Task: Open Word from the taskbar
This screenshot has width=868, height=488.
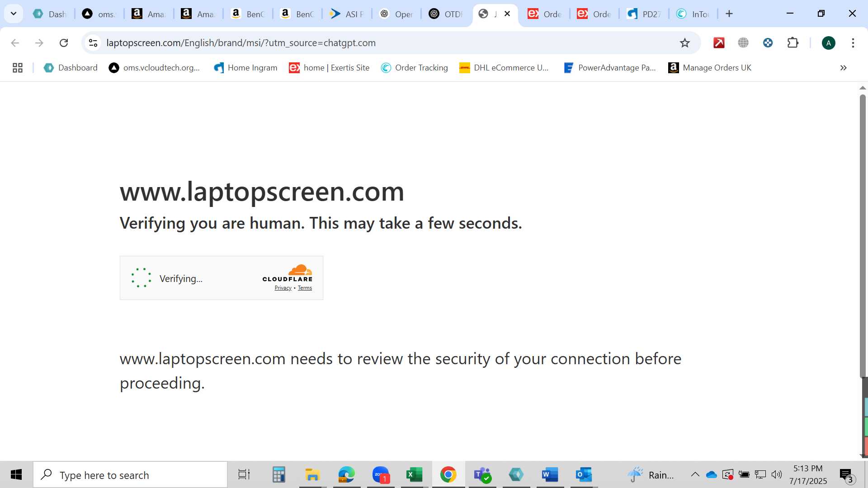Action: click(x=550, y=474)
